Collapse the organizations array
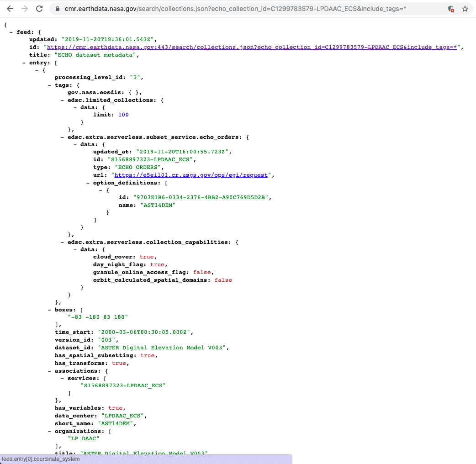476x464 pixels. [50, 431]
